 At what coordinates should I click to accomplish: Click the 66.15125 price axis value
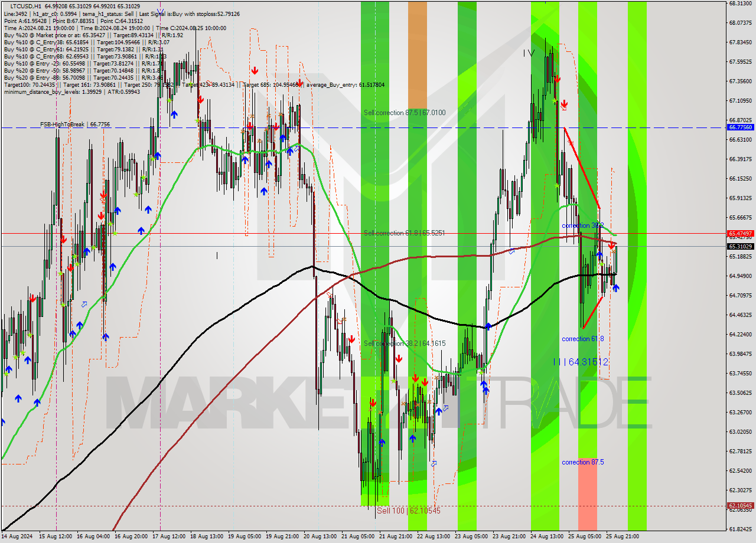coord(741,179)
